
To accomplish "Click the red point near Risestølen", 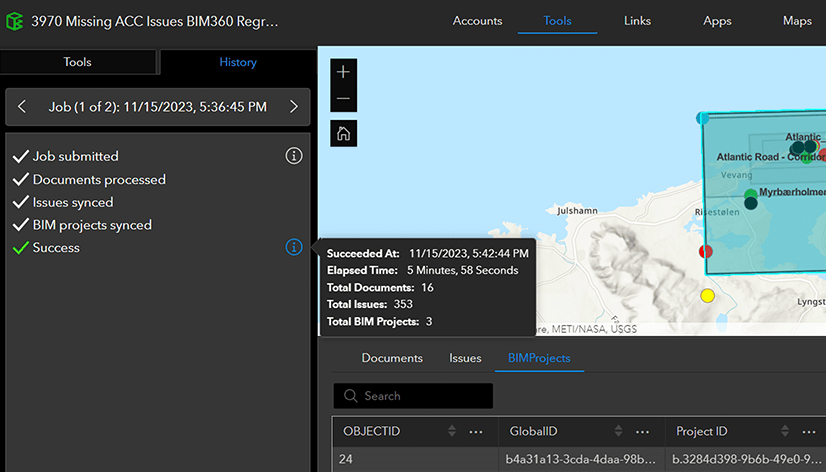I will click(x=705, y=251).
